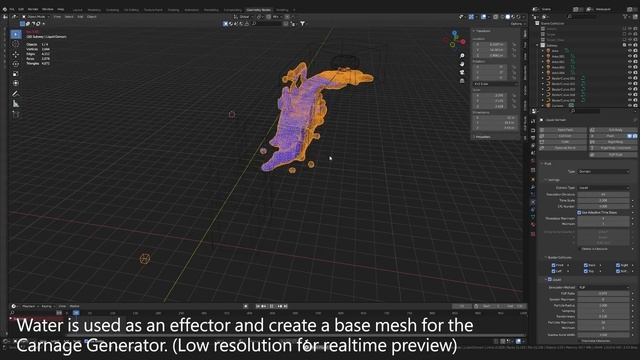Toggle the Left border collision checkbox

553,271
